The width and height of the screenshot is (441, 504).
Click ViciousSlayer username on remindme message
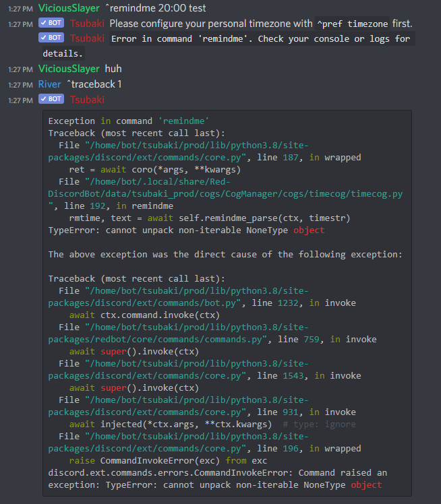pos(69,8)
